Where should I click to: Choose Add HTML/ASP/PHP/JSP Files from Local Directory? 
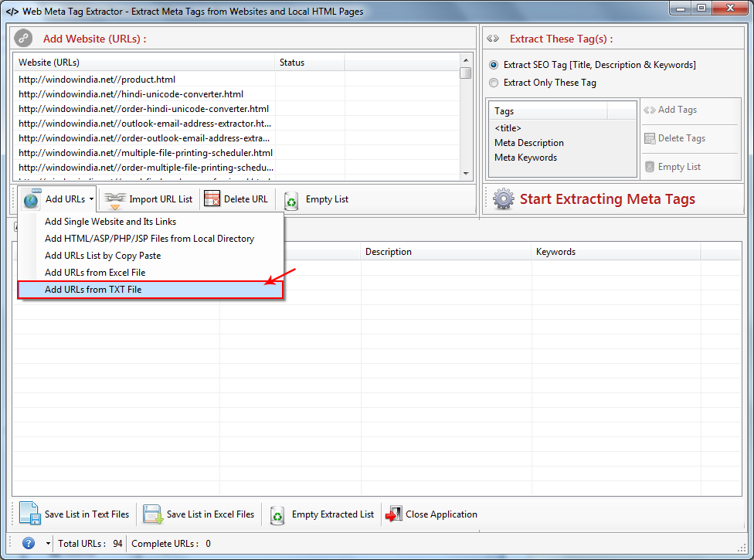[150, 239]
